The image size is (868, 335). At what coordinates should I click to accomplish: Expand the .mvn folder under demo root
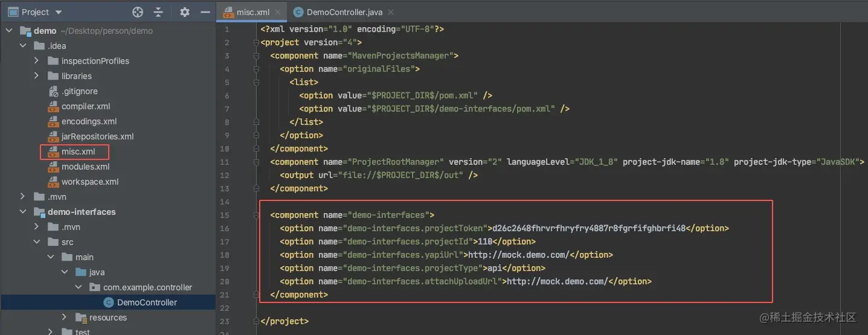point(23,197)
